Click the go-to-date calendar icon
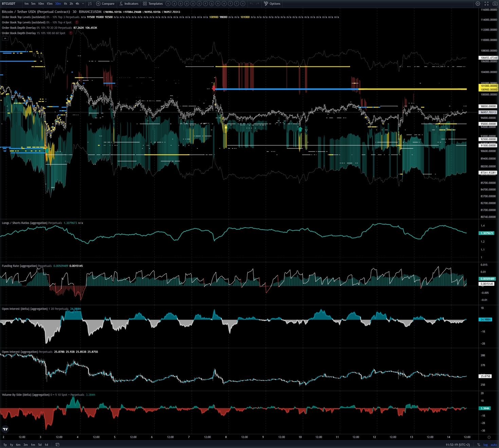499x448 pixels. [57, 445]
